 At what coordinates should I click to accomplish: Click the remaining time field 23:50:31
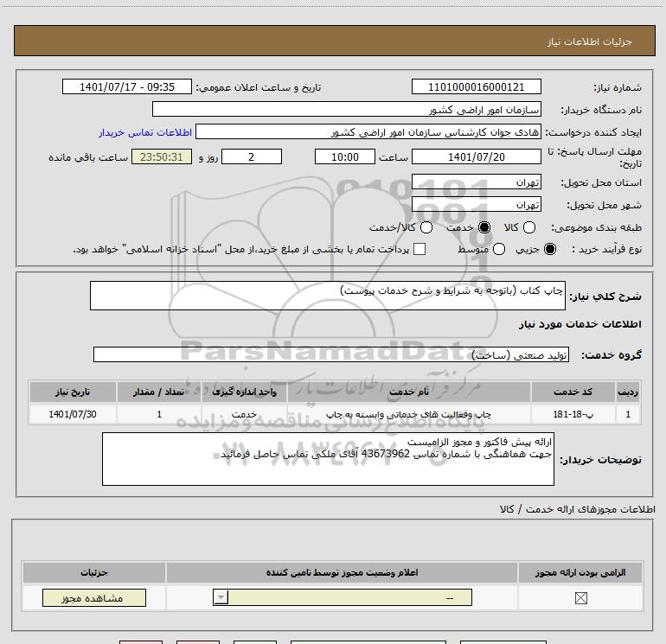[162, 156]
